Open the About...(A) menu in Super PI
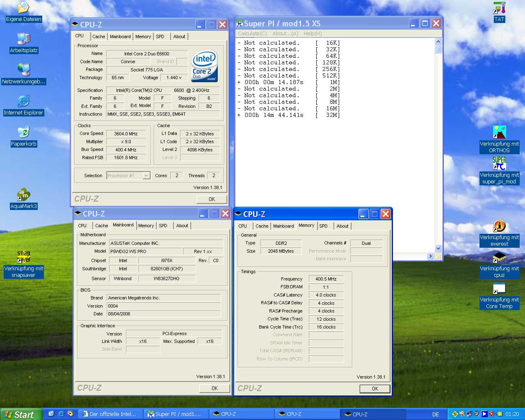This screenshot has height=420, width=525. point(285,34)
